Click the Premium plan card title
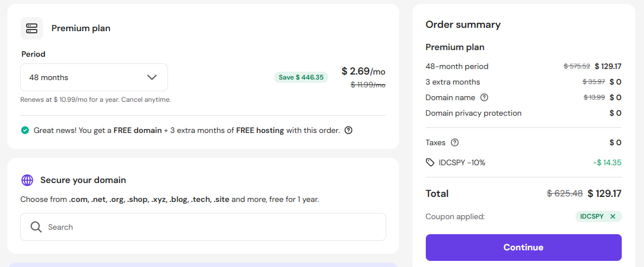The height and width of the screenshot is (267, 644). [81, 28]
